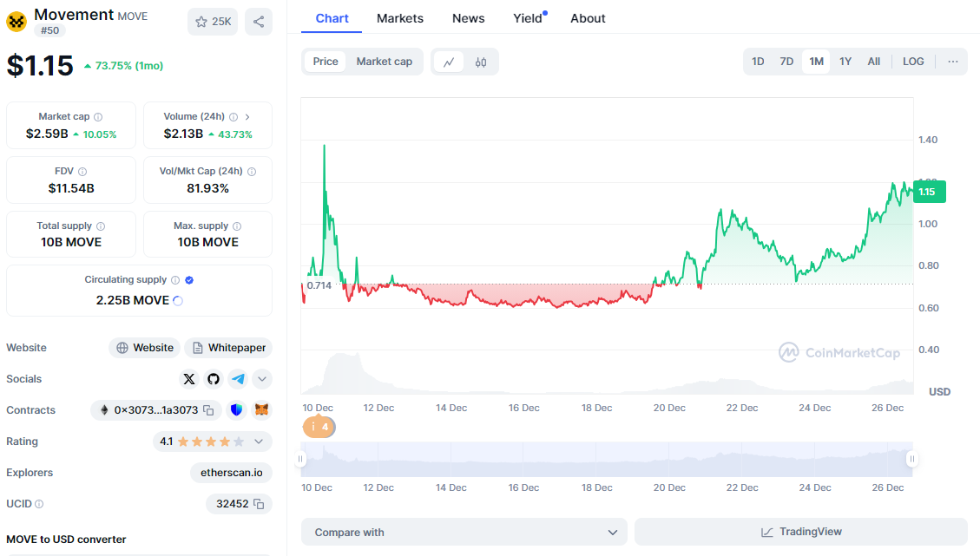Show UCID info icon
The image size is (980, 556).
(x=39, y=504)
